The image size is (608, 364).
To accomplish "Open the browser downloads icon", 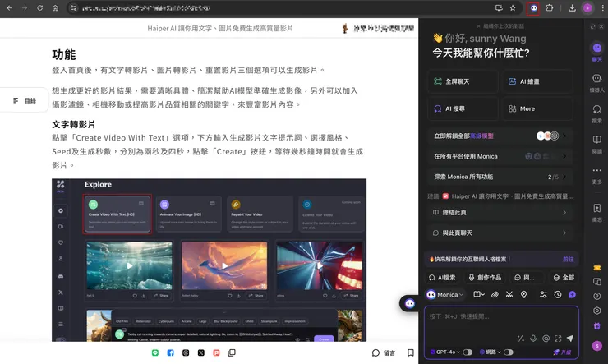I will [x=572, y=7].
